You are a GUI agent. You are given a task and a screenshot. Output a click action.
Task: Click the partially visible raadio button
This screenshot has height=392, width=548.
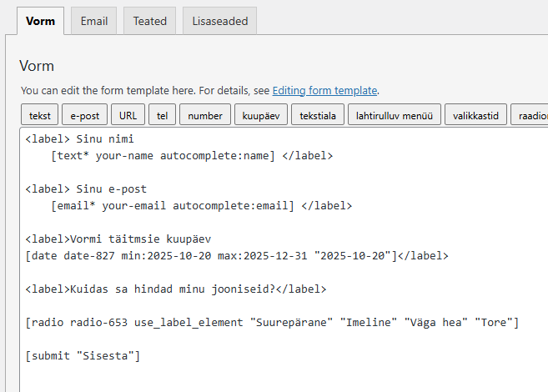(530, 116)
